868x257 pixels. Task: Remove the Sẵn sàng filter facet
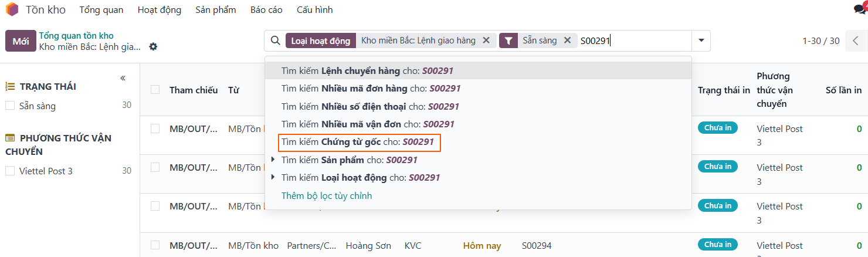click(x=567, y=40)
